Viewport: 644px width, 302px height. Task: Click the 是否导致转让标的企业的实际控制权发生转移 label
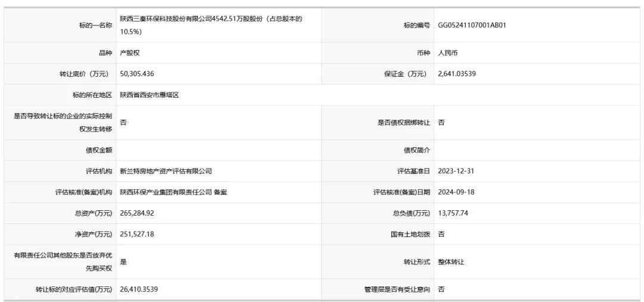[x=63, y=122]
